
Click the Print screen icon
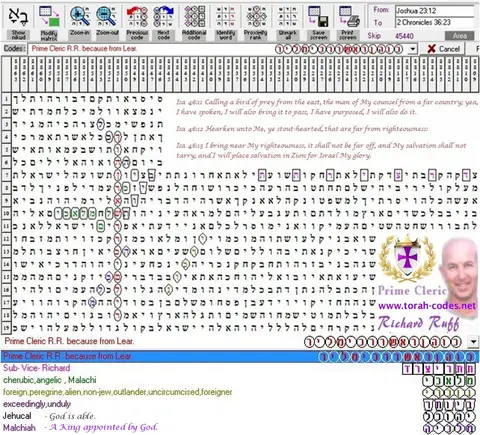point(348,17)
